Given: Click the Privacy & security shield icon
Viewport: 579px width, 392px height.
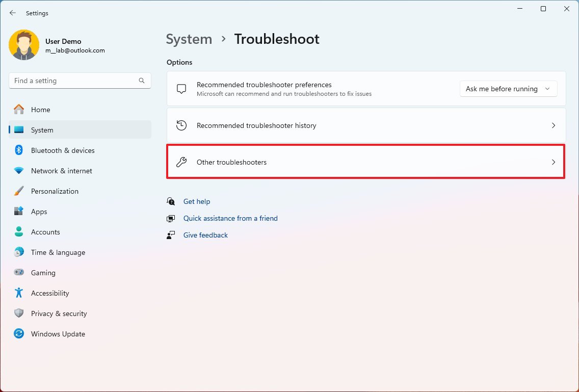Looking at the screenshot, I should coord(19,313).
